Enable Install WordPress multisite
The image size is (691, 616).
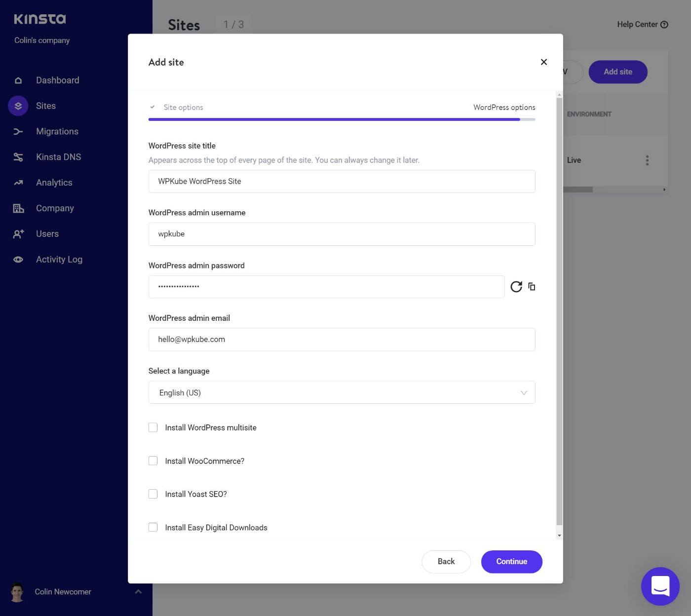pyautogui.click(x=153, y=427)
